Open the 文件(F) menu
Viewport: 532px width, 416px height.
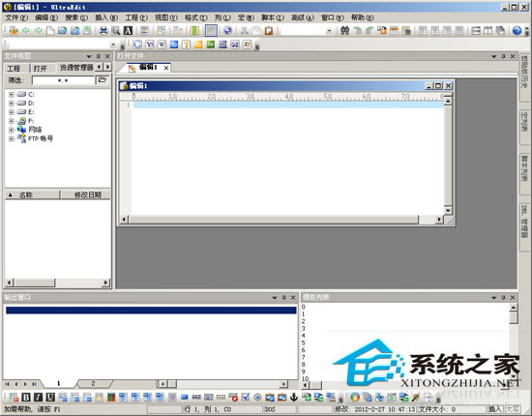tap(16, 17)
